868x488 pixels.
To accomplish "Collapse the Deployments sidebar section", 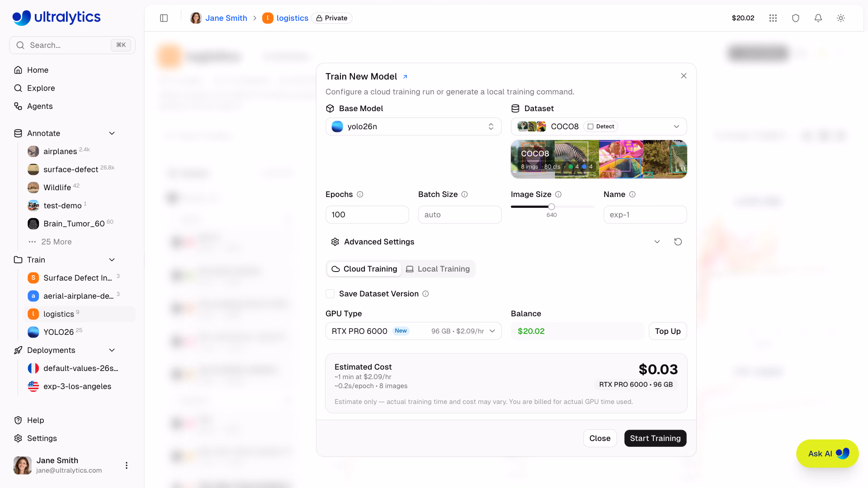I will [112, 350].
